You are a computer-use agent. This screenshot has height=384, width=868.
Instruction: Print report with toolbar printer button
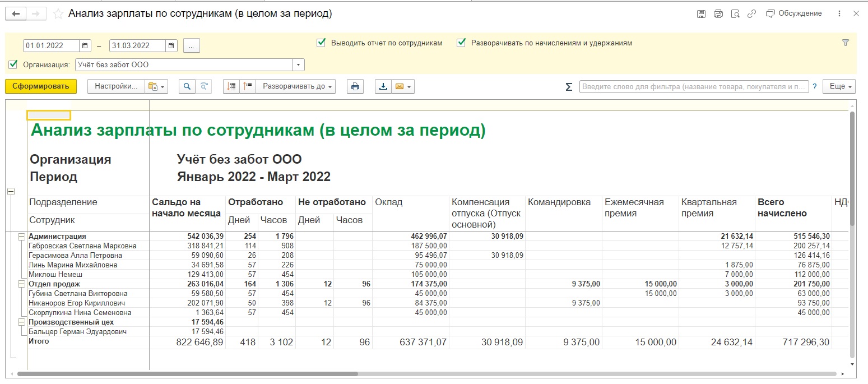click(x=355, y=86)
